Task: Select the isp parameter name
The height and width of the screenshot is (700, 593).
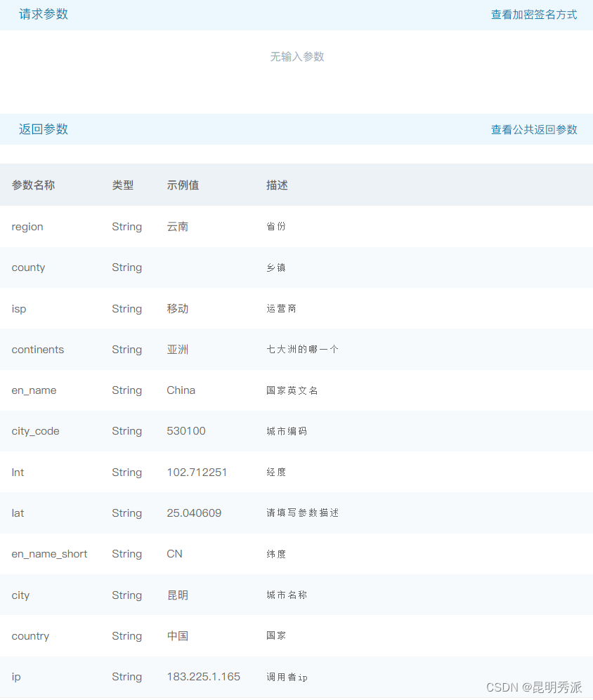Action: pos(19,309)
